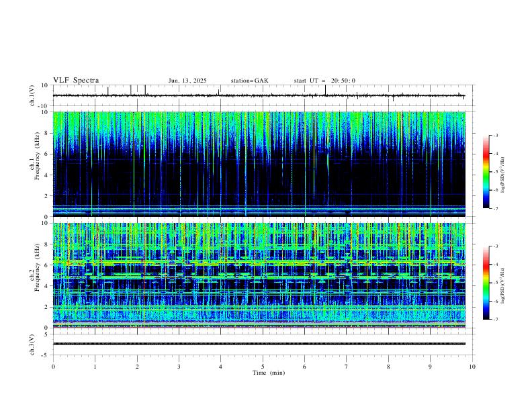Screen dimensions: 532x411
Task: Click the date 'Jun. 13, 2025'
Action: (187, 81)
